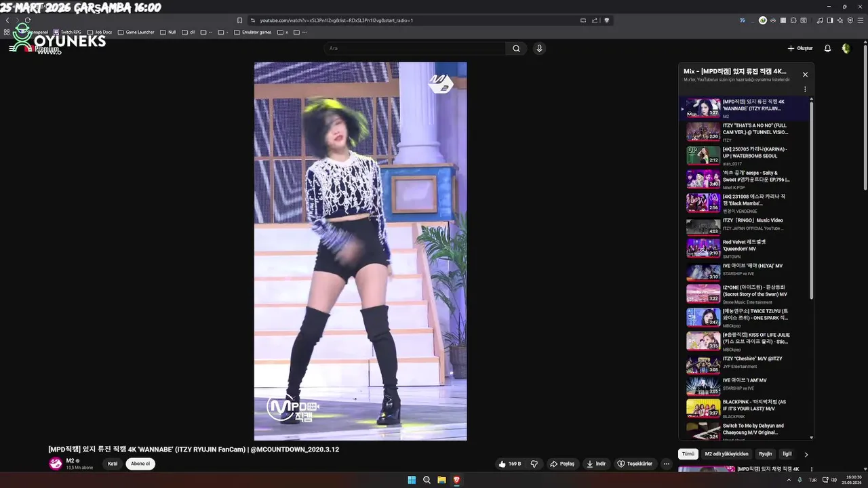
Task: Open the YouTube account avatar menu
Action: coord(846,48)
